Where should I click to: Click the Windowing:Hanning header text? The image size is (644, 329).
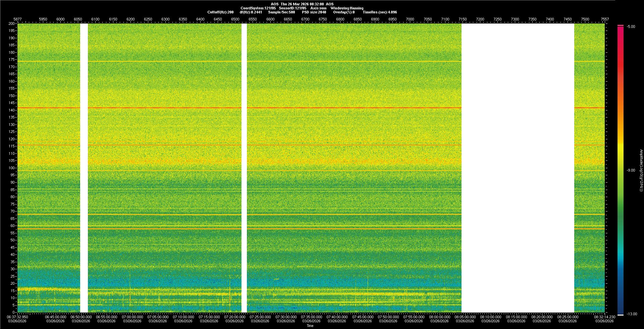click(347, 8)
